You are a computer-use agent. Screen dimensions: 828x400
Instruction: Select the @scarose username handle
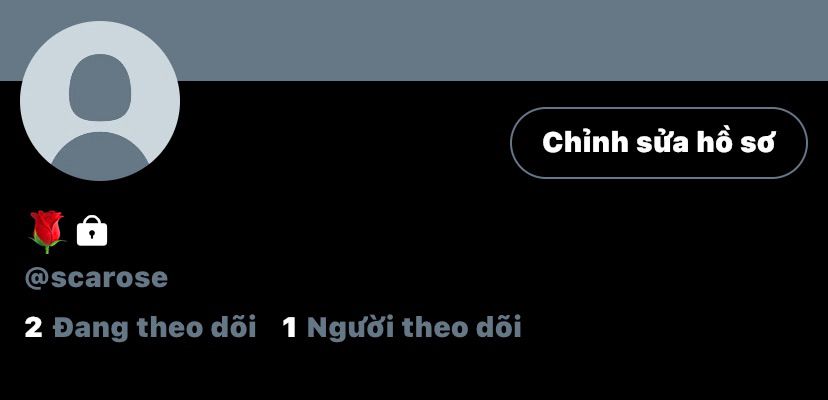[x=96, y=278]
